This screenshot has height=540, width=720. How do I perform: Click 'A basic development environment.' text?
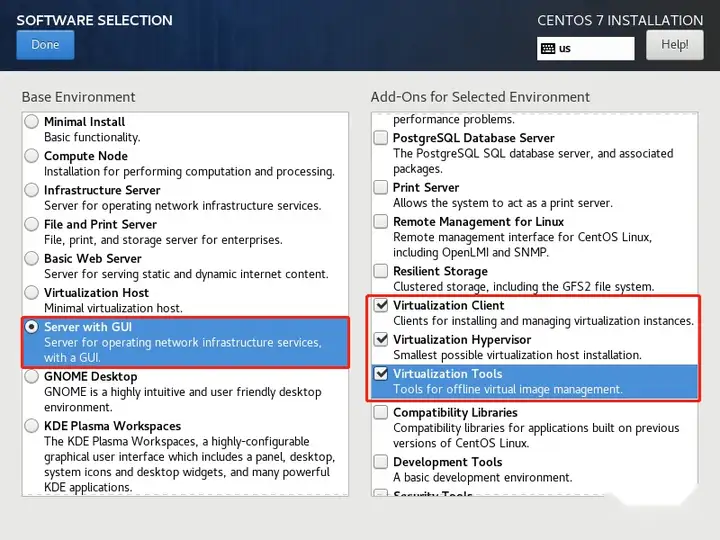483,478
